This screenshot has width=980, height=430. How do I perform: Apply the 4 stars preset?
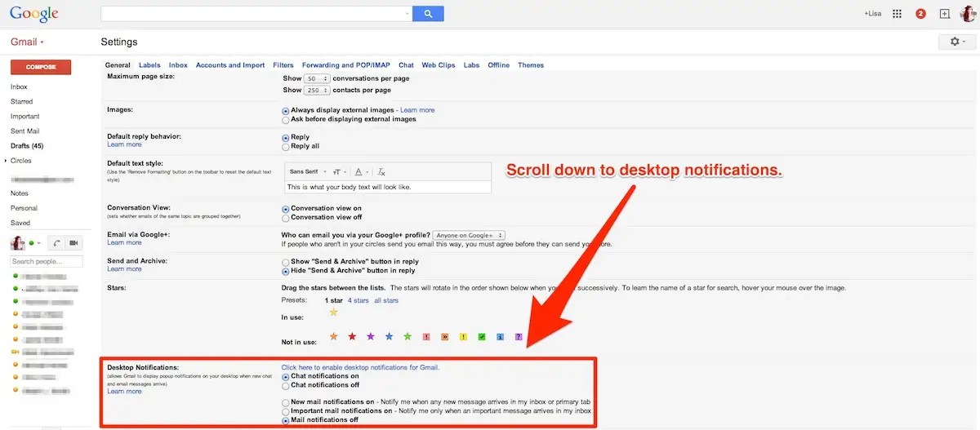[358, 300]
